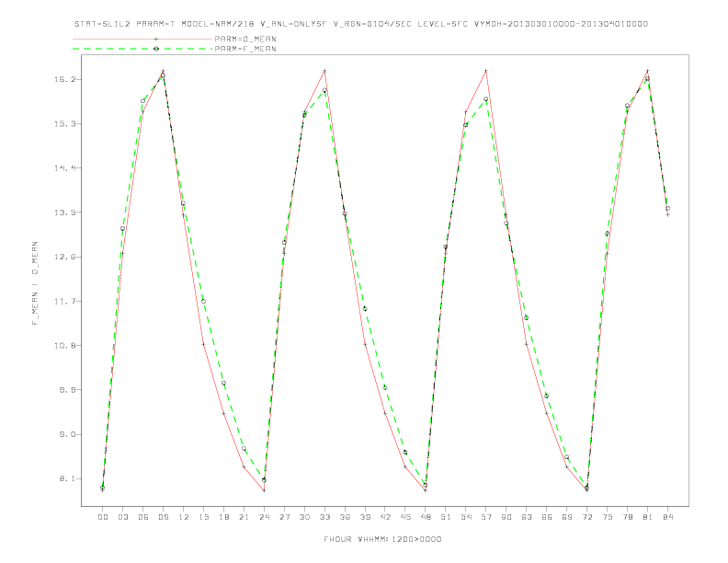Click the O_MEAN plus marker above hour 63
This screenshot has height=563, width=728.
tap(527, 344)
